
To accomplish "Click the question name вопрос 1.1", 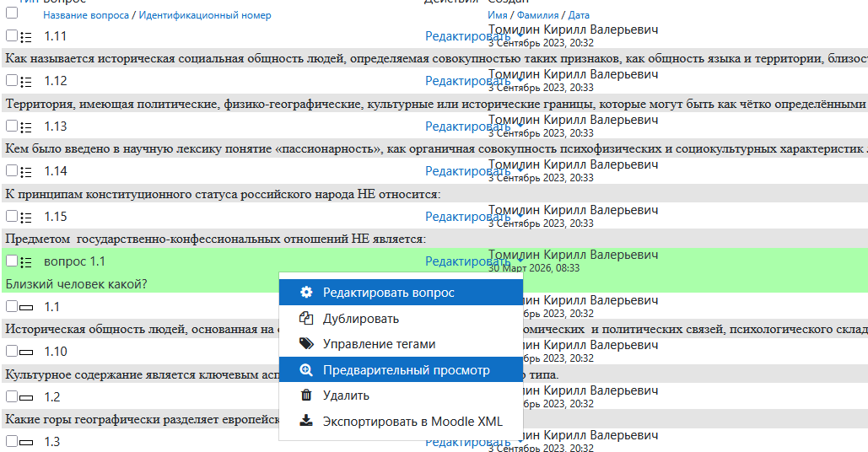I will [x=75, y=261].
